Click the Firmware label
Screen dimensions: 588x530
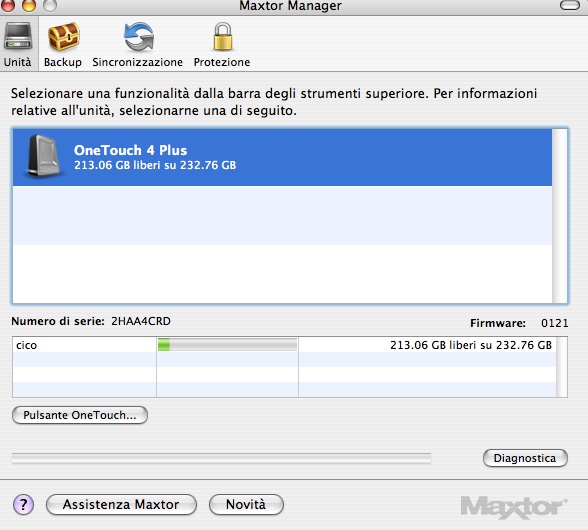click(x=498, y=323)
